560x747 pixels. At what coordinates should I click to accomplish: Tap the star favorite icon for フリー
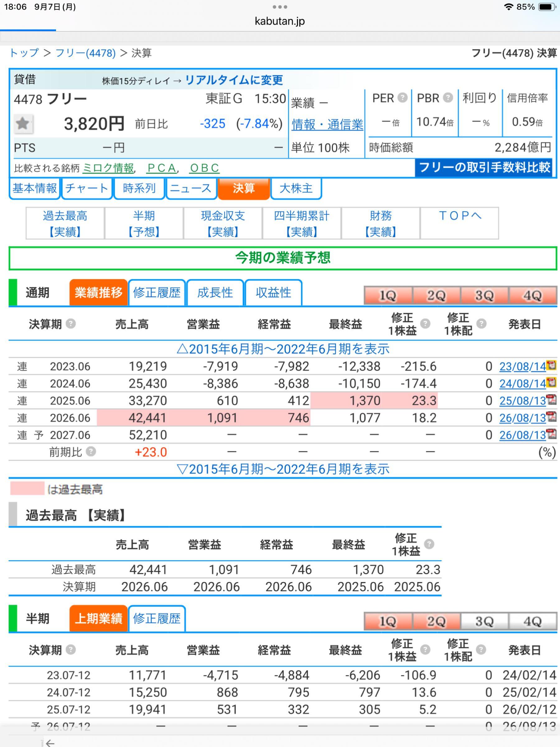[x=23, y=123]
